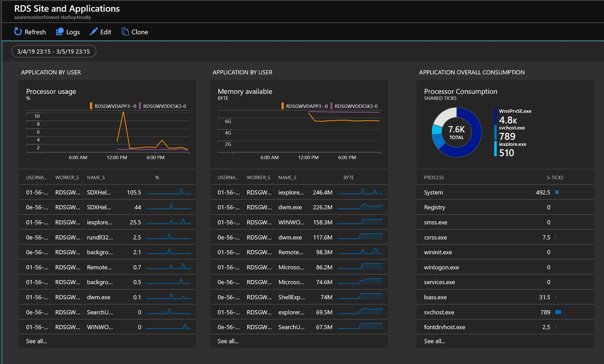Select the lsass.exe process row
This screenshot has width=604, height=364.
505,297
